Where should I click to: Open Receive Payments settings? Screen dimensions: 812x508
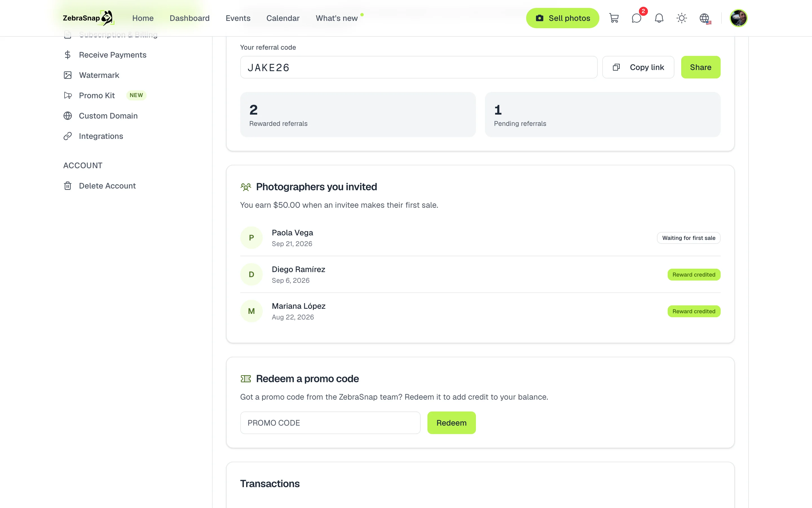coord(113,55)
